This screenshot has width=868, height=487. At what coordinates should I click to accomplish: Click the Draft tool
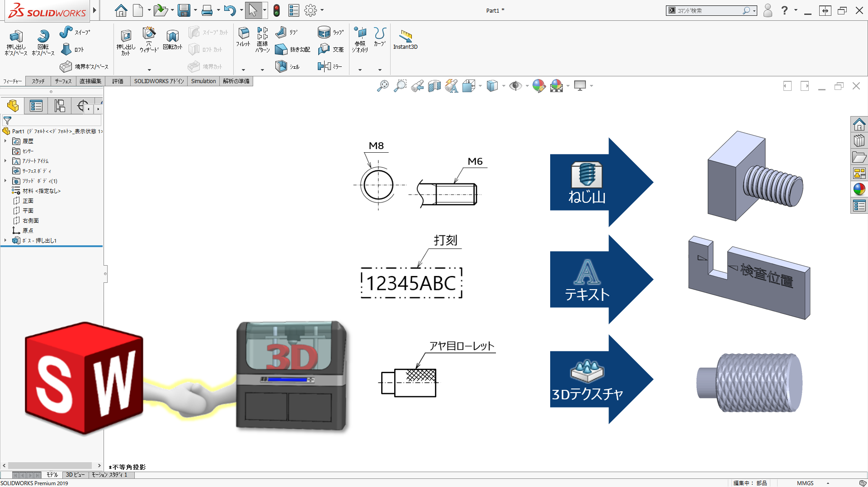[x=292, y=49]
